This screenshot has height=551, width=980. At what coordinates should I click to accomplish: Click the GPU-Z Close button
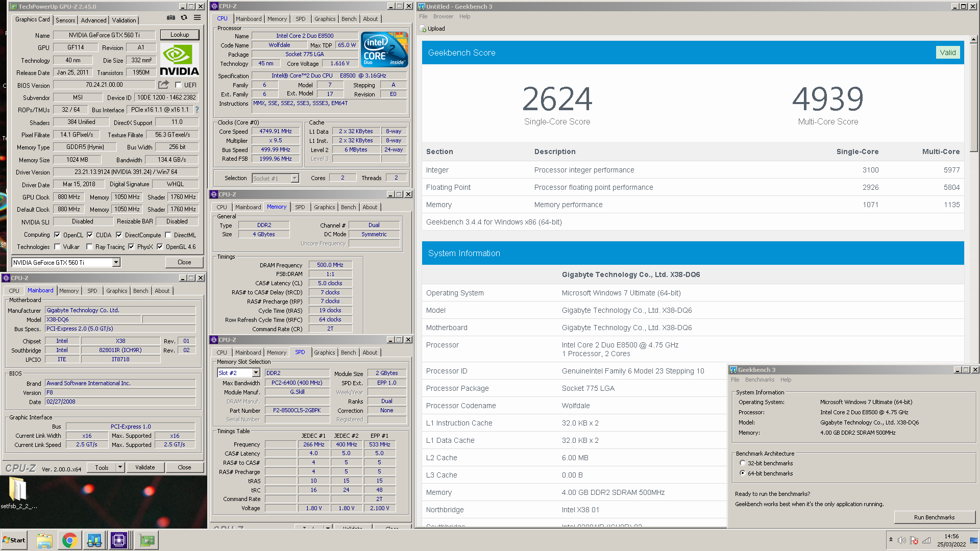click(x=184, y=262)
